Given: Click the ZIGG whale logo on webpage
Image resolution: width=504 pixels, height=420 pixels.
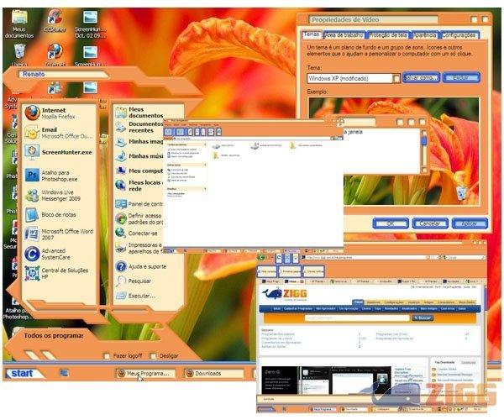Looking at the screenshot, I should pyautogui.click(x=285, y=294).
